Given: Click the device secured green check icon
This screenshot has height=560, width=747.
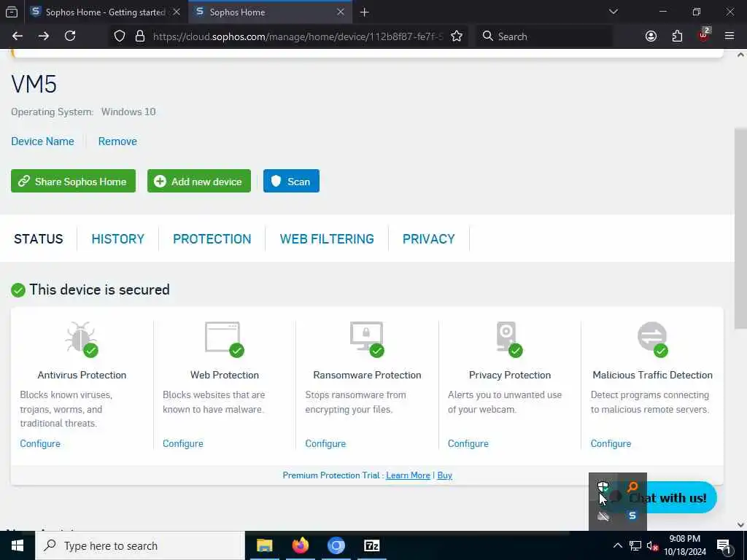Looking at the screenshot, I should (18, 290).
